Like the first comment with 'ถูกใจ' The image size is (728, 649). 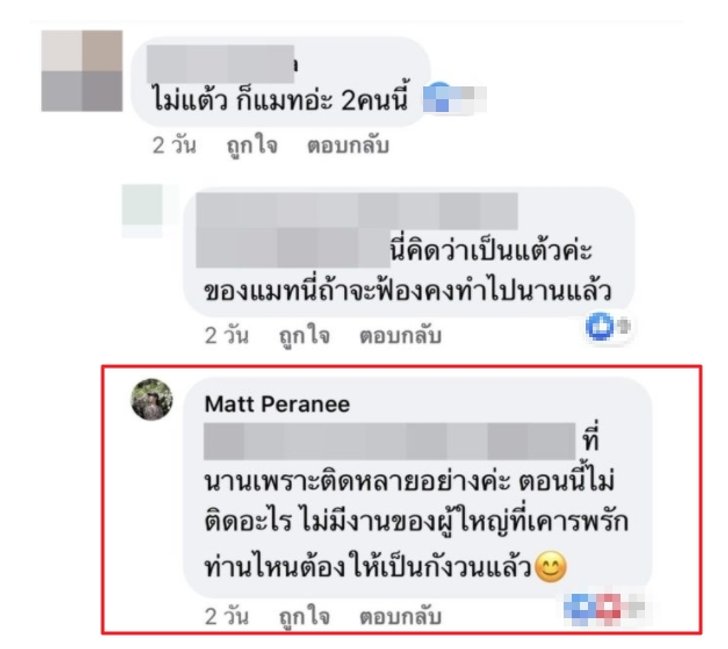252,146
